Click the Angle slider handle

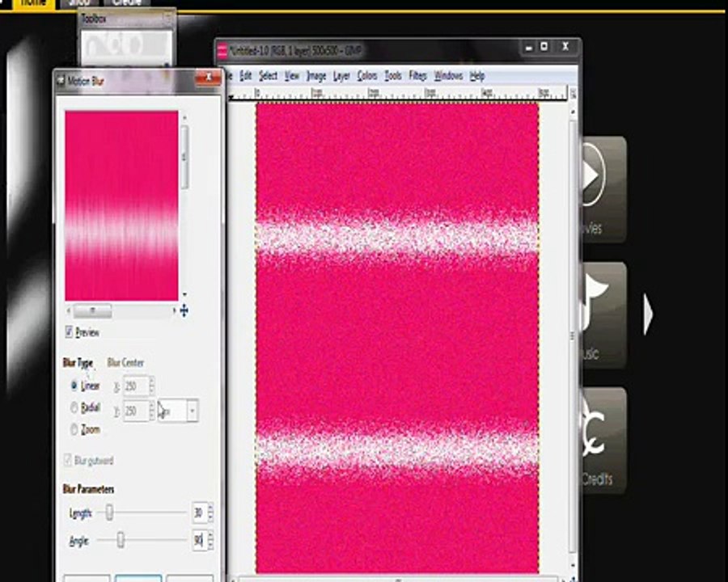pyautogui.click(x=121, y=540)
